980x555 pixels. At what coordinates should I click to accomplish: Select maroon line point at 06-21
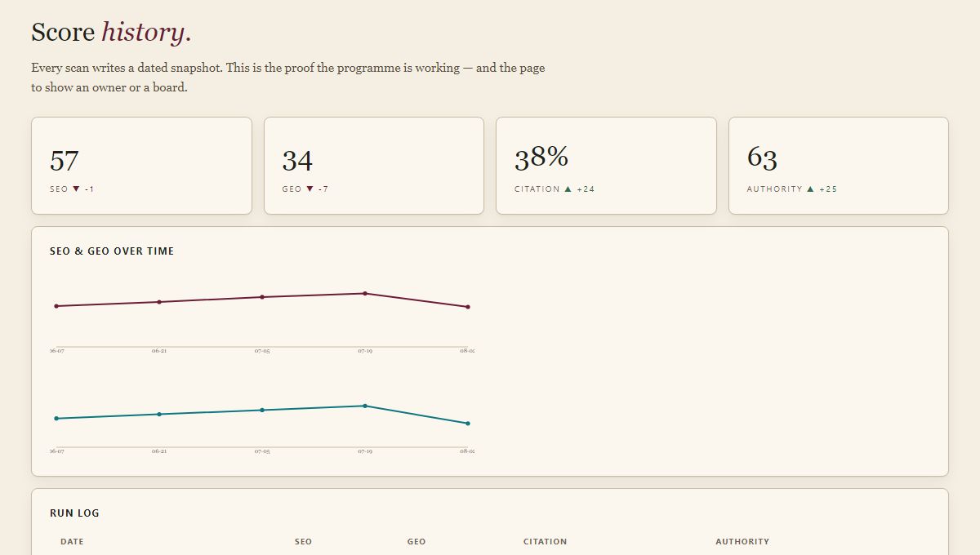pyautogui.click(x=159, y=302)
